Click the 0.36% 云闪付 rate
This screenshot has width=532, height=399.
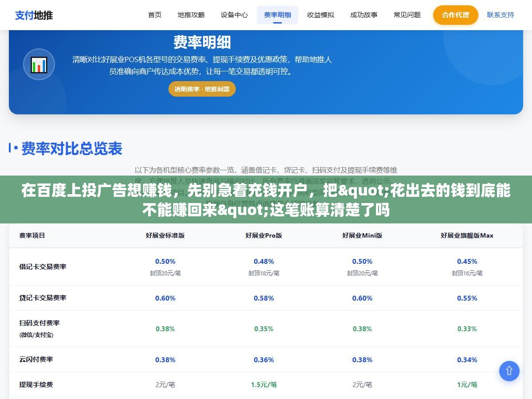[x=264, y=360]
